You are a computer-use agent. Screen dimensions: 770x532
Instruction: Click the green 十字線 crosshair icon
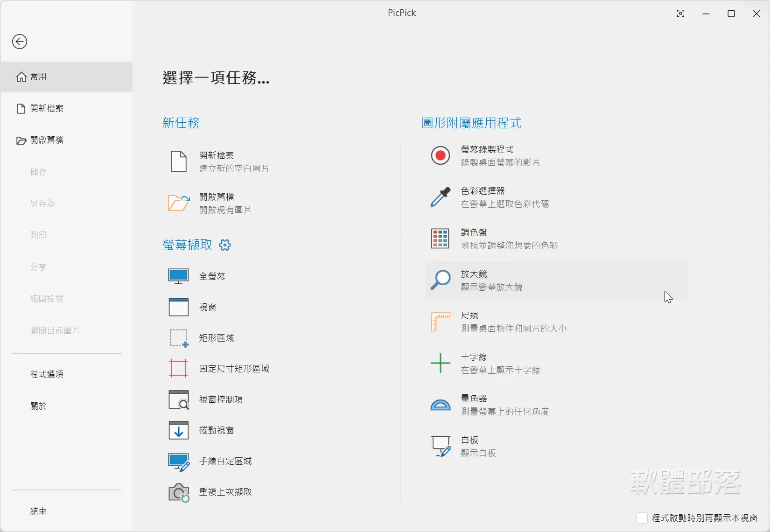440,363
